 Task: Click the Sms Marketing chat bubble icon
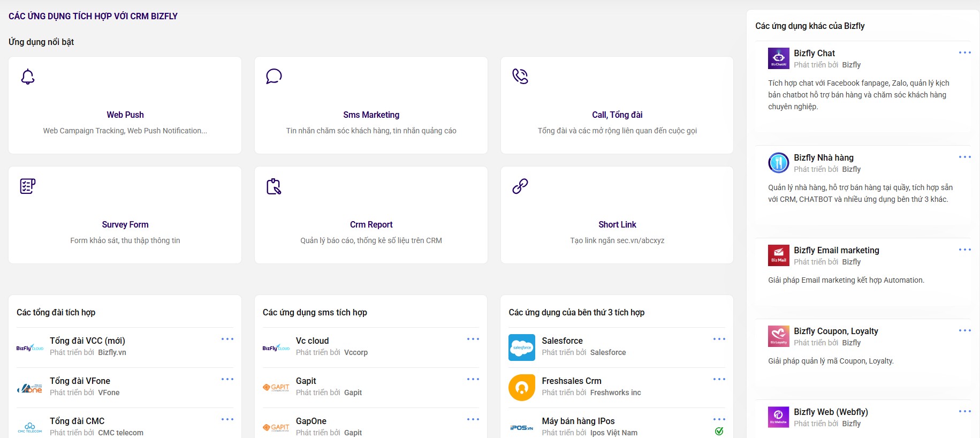274,77
